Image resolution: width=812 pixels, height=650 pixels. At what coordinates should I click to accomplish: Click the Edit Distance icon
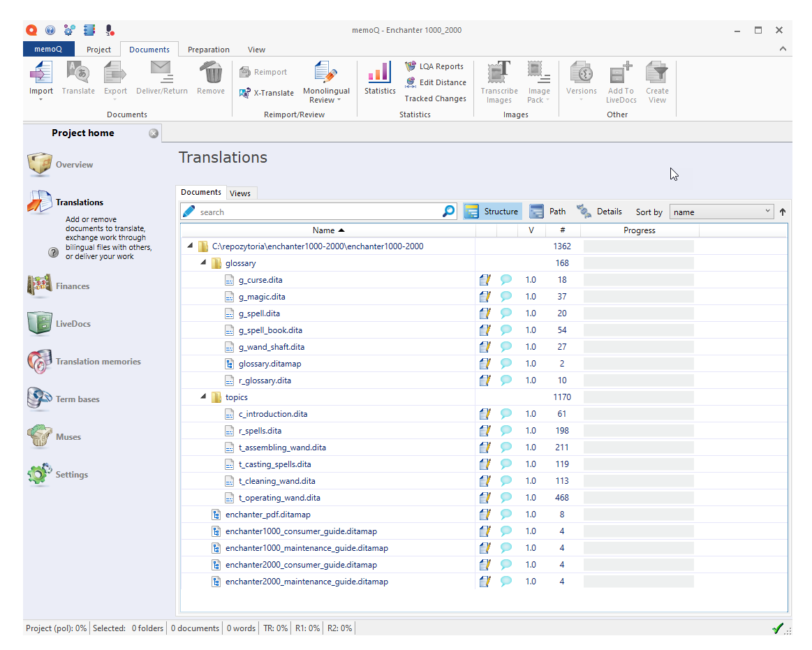(434, 82)
